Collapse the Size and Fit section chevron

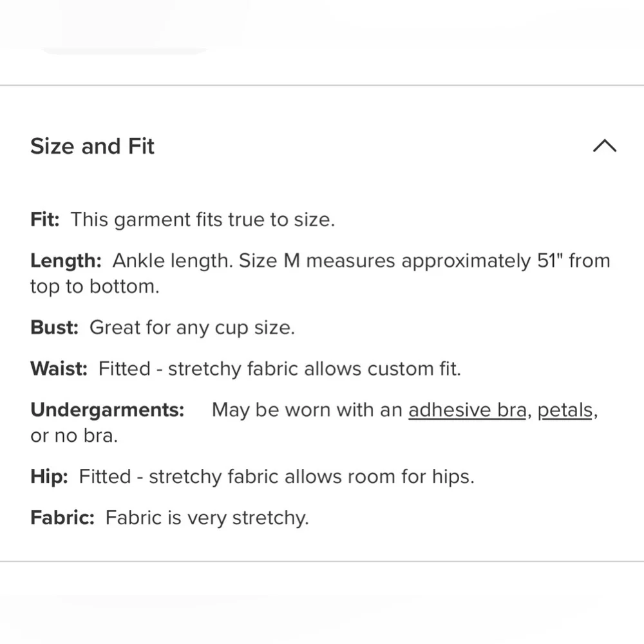(x=604, y=146)
